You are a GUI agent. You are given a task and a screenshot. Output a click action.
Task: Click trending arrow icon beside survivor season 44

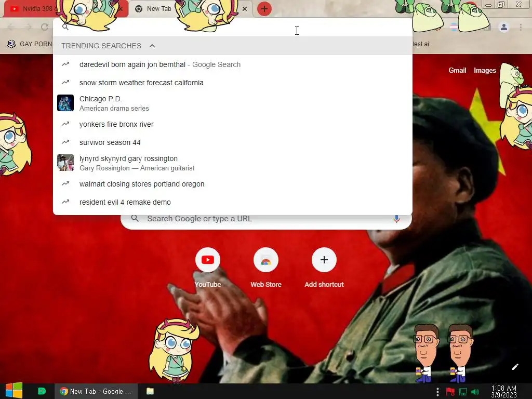(65, 142)
